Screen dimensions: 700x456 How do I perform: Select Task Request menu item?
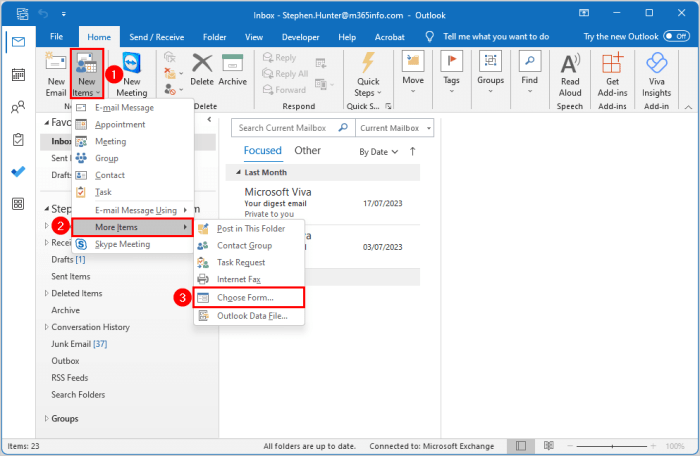pos(249,263)
